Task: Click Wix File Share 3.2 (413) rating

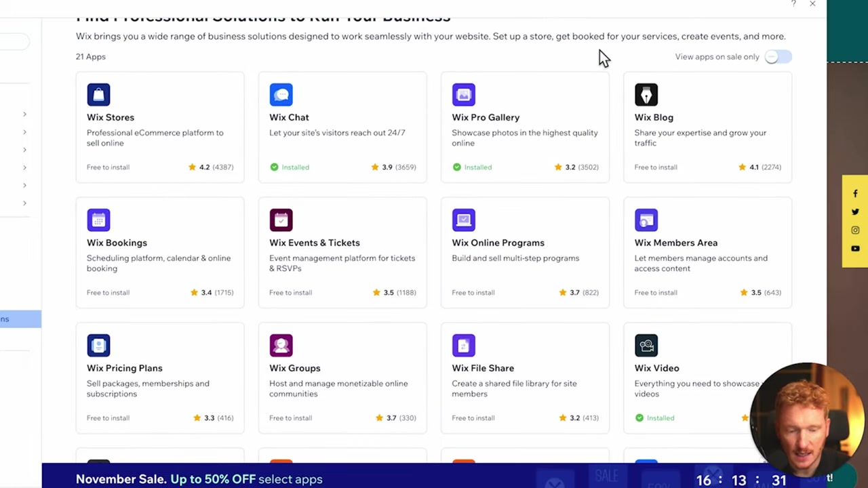Action: (578, 418)
